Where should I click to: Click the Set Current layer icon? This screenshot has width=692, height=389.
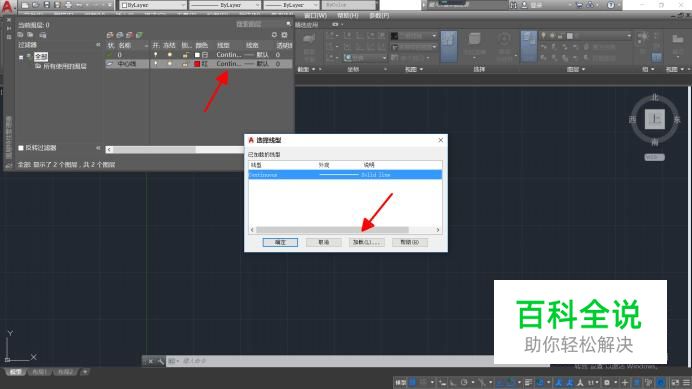tap(139, 35)
